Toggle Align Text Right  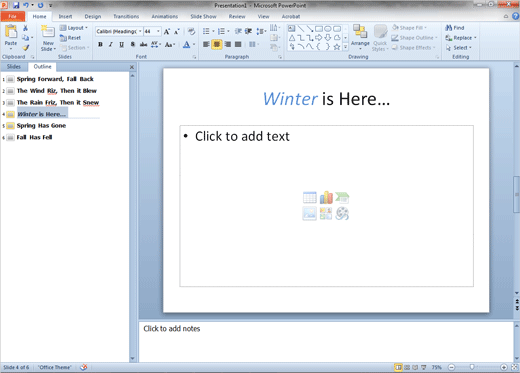tap(228, 44)
